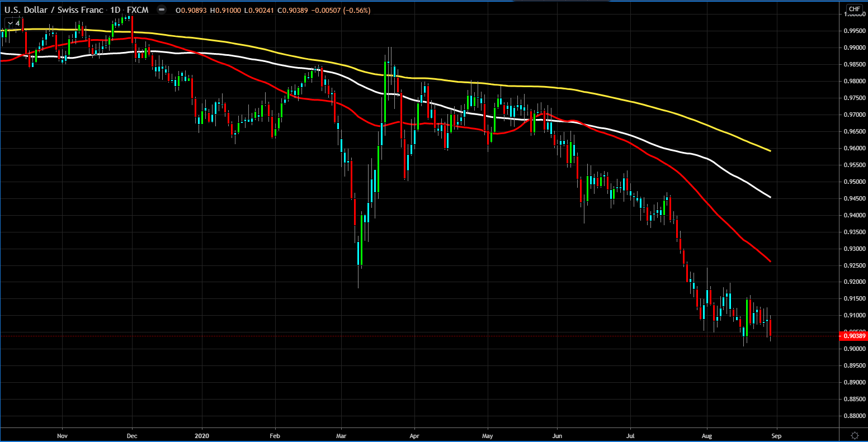Click the current price label 0.90389

[x=853, y=336]
